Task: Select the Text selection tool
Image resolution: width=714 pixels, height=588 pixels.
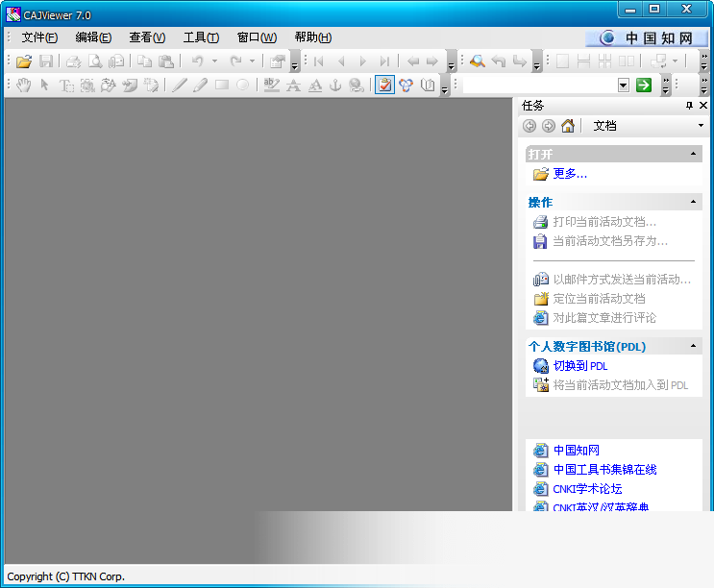Action: coord(66,86)
